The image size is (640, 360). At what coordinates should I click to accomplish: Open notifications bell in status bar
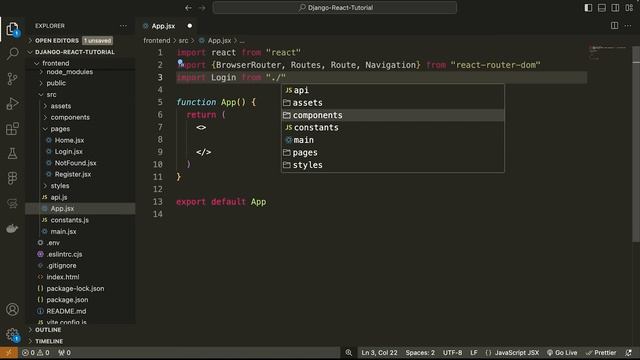[628, 353]
